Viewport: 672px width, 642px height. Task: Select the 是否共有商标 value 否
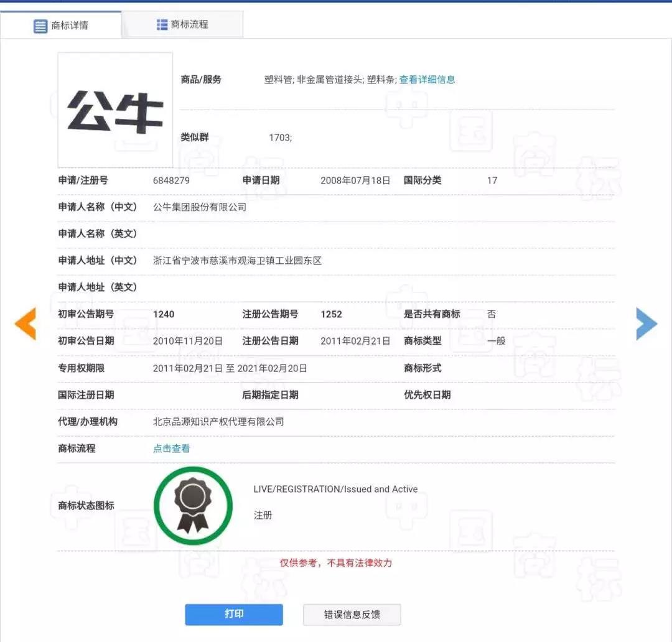[492, 314]
